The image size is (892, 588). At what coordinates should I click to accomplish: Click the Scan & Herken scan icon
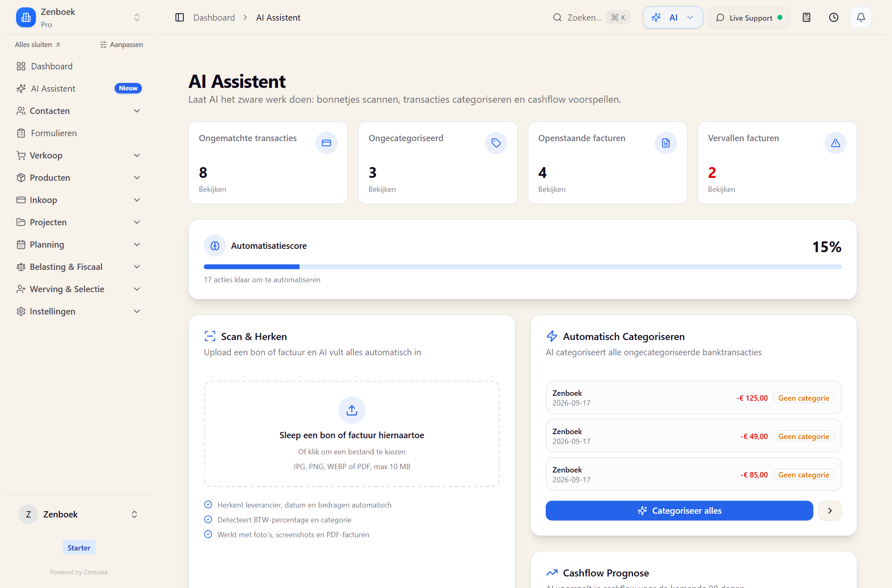pos(210,336)
